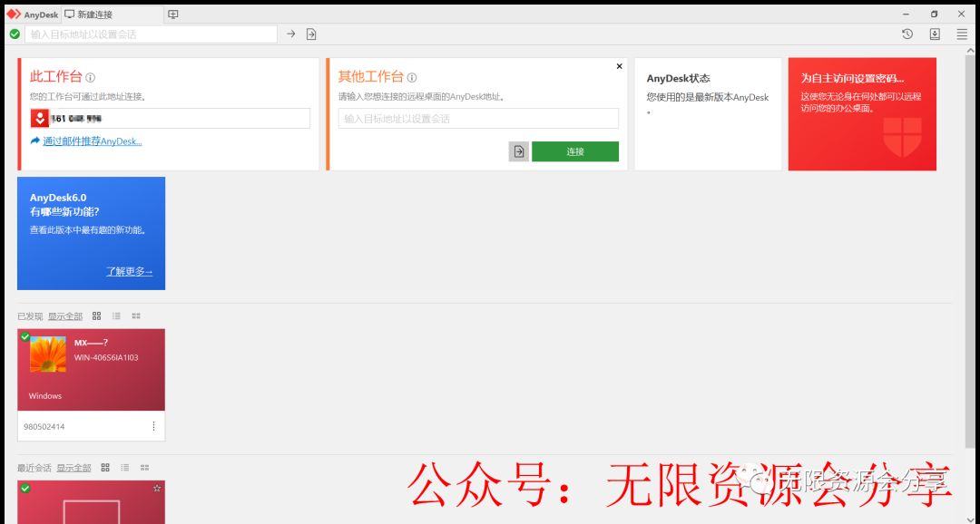Image resolution: width=980 pixels, height=524 pixels.
Task: Click red AnyDesk icon in address field
Action: coord(40,118)
